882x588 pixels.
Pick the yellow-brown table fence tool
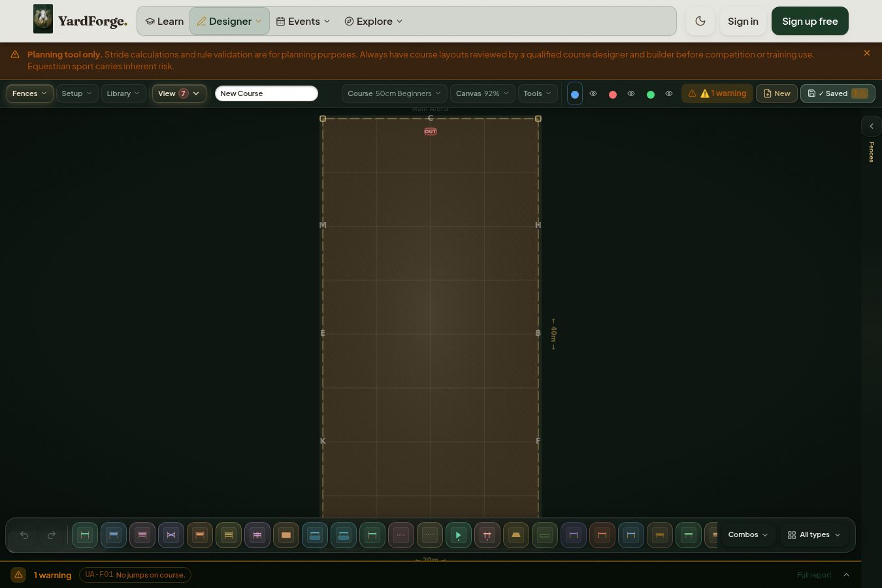coord(660,535)
